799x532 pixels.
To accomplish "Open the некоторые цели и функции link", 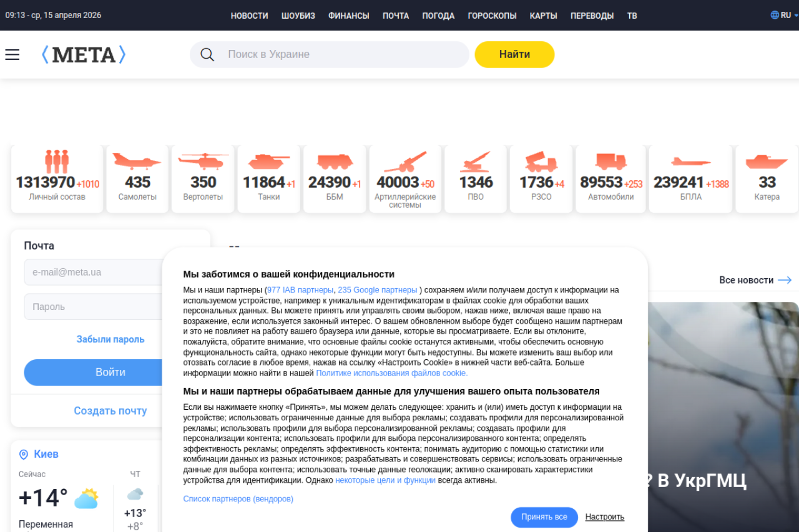I will 385,480.
